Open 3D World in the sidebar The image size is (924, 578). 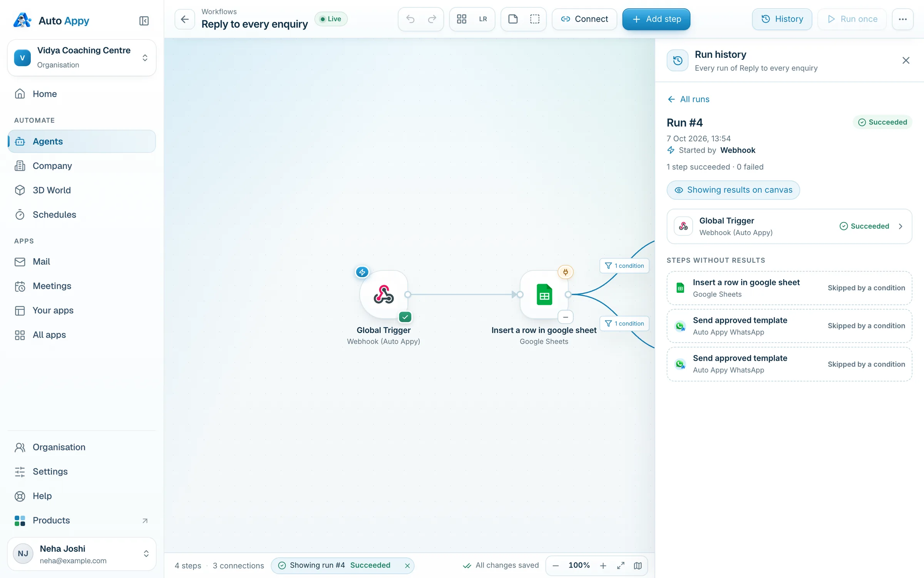pos(82,190)
